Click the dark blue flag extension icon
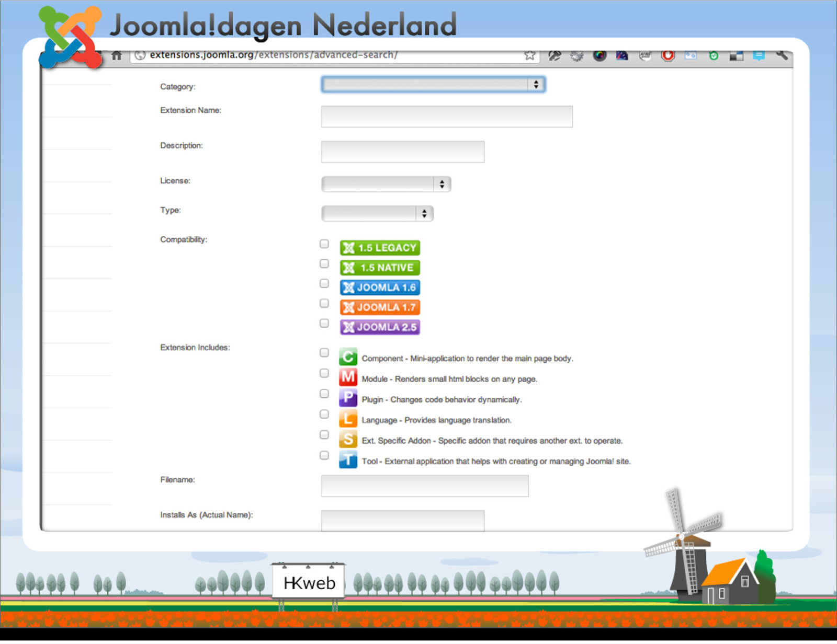The height and width of the screenshot is (644, 837). click(x=622, y=55)
